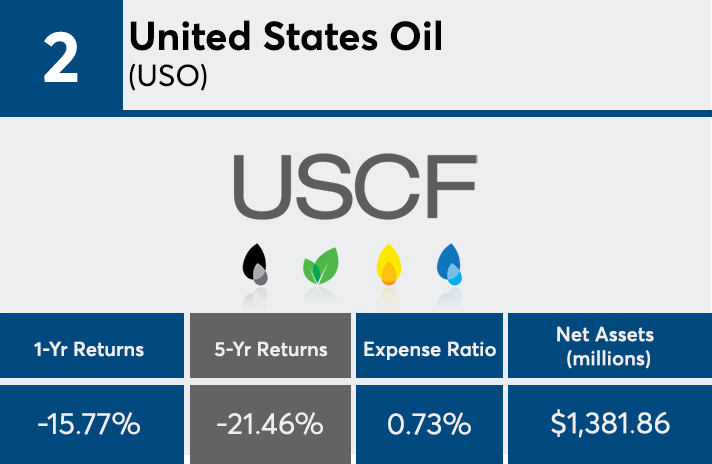The height and width of the screenshot is (464, 712).
Task: Click the blue divider line below the title
Action: pos(416,114)
